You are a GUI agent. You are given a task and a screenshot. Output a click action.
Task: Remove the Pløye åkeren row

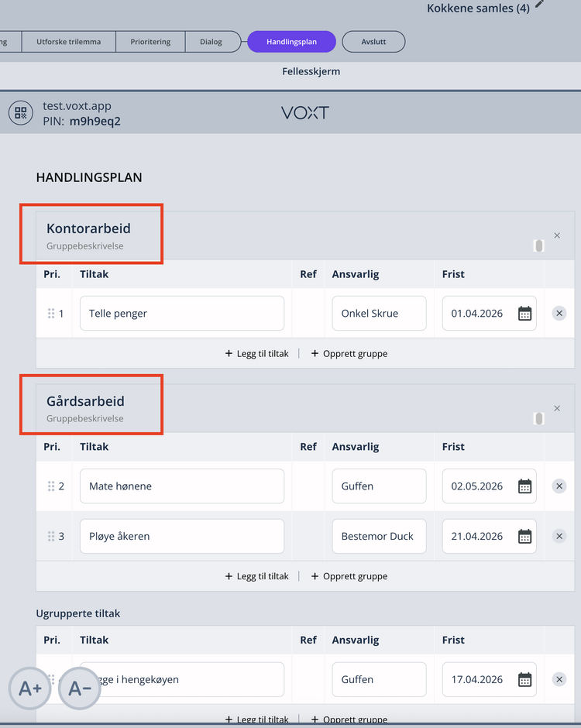pyautogui.click(x=559, y=536)
